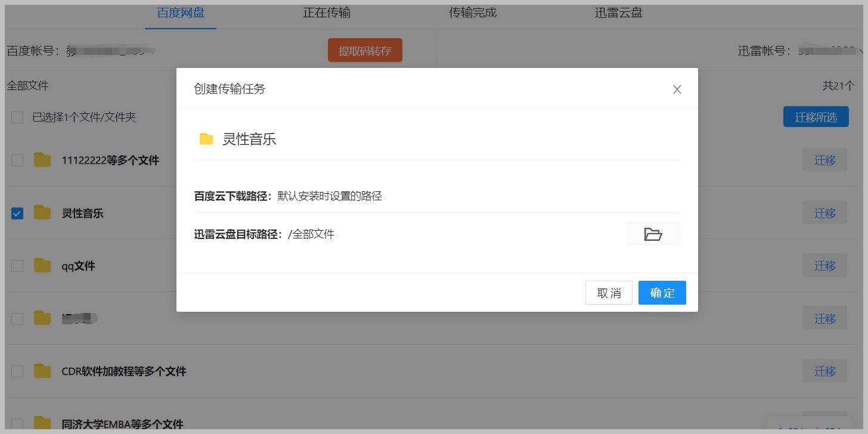The width and height of the screenshot is (868, 434).
Task: Open the qq文件 folder name
Action: coord(78,266)
